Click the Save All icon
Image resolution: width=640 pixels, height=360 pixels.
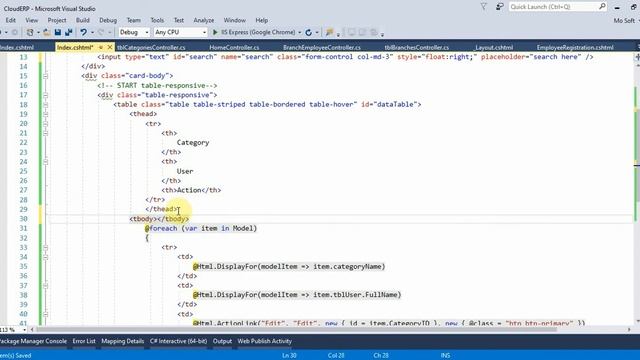pos(69,32)
